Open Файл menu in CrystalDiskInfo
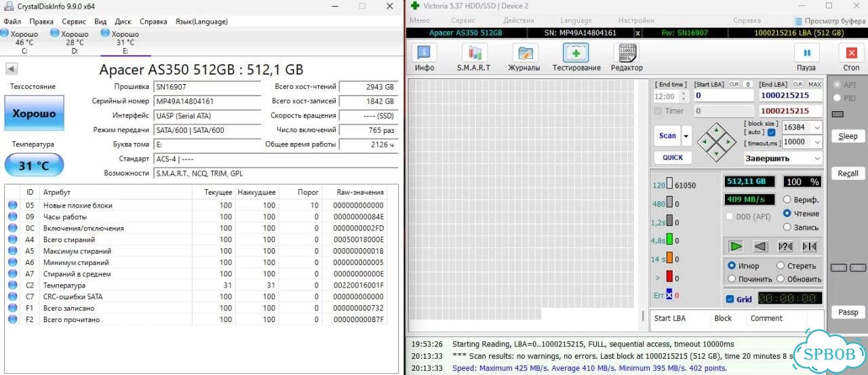The height and width of the screenshot is (375, 868). 12,22
